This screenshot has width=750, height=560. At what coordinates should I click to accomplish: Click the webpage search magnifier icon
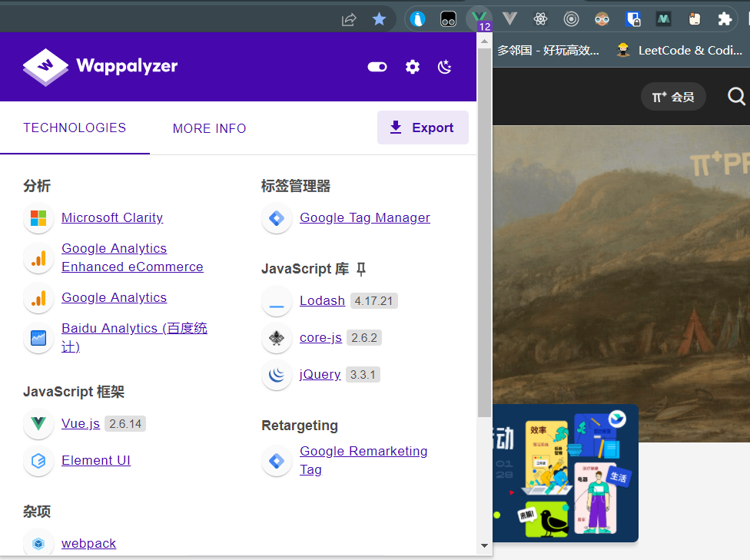[736, 97]
